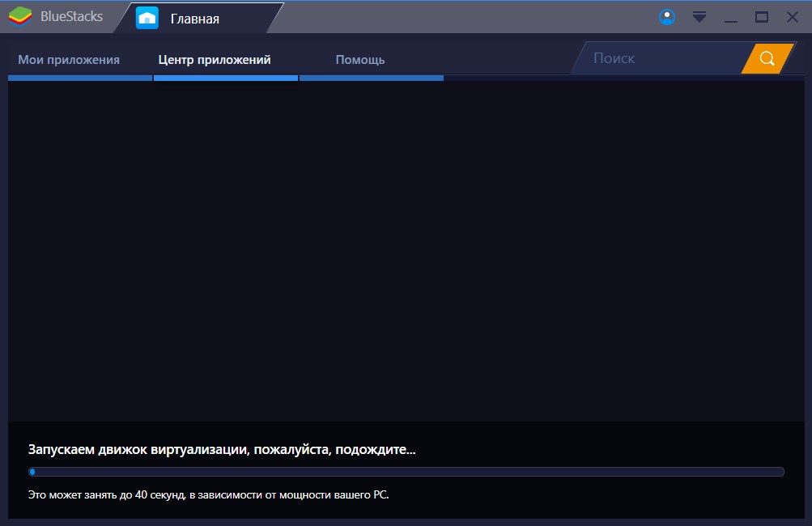Click the orange search magnifier button
812x526 pixels.
pos(767,58)
